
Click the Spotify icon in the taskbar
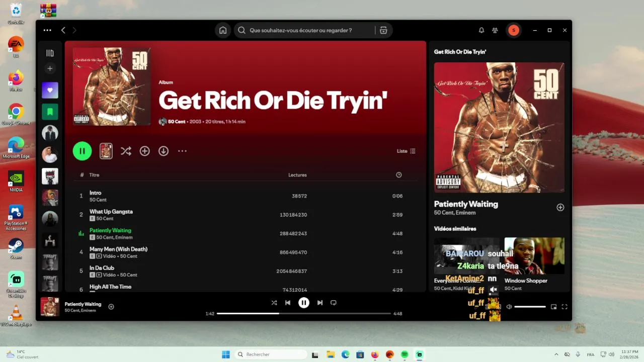tap(405, 354)
